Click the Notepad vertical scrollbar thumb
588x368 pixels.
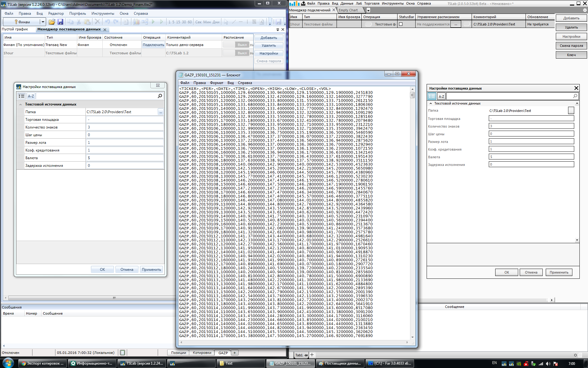point(412,95)
